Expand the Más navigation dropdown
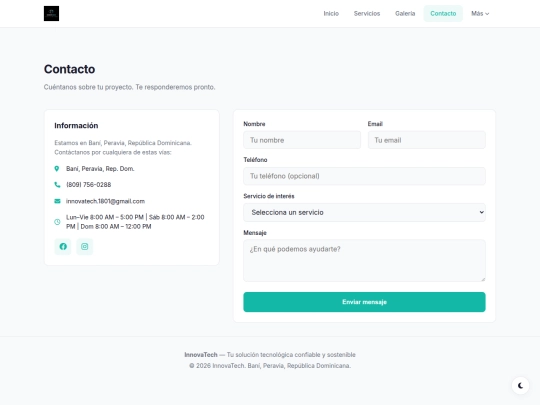 [x=480, y=13]
